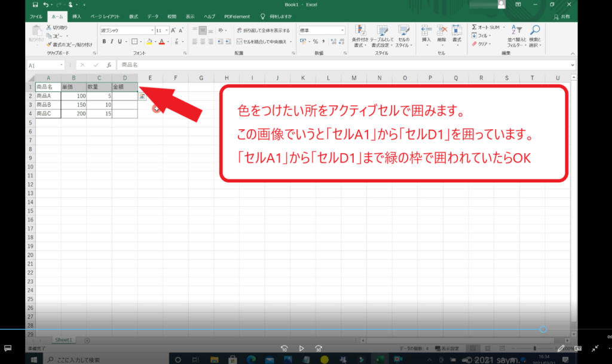Viewport: 612px width, 364px height.
Task: Click the insert function fx button
Action: (x=109, y=65)
